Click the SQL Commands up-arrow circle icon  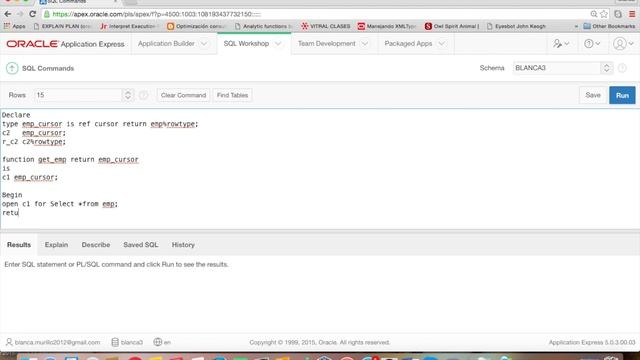(12, 68)
